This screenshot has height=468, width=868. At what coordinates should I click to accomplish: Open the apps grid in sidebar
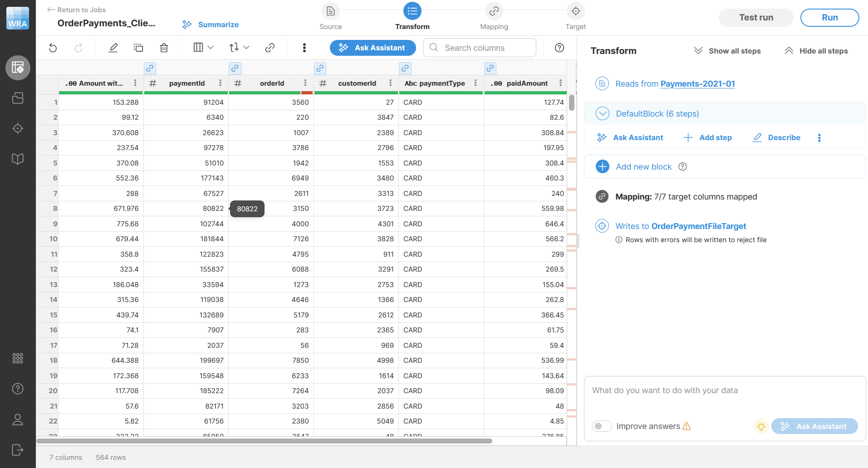coord(18,358)
